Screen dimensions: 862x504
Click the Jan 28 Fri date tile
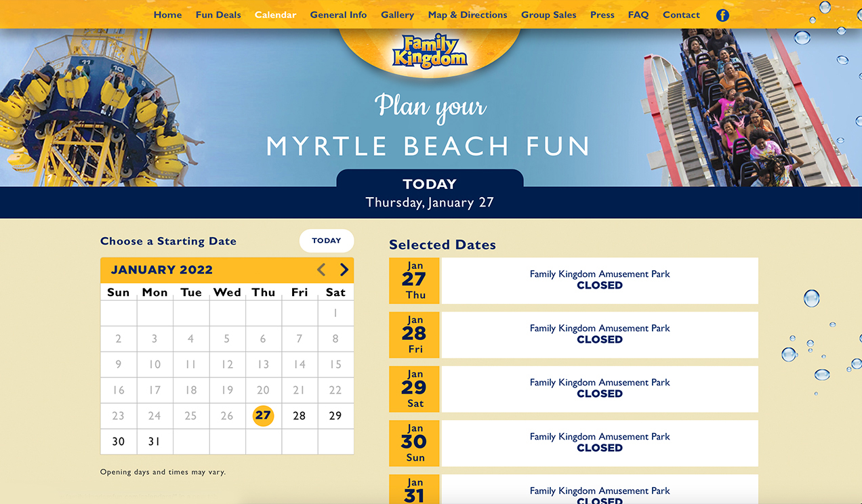tap(414, 335)
